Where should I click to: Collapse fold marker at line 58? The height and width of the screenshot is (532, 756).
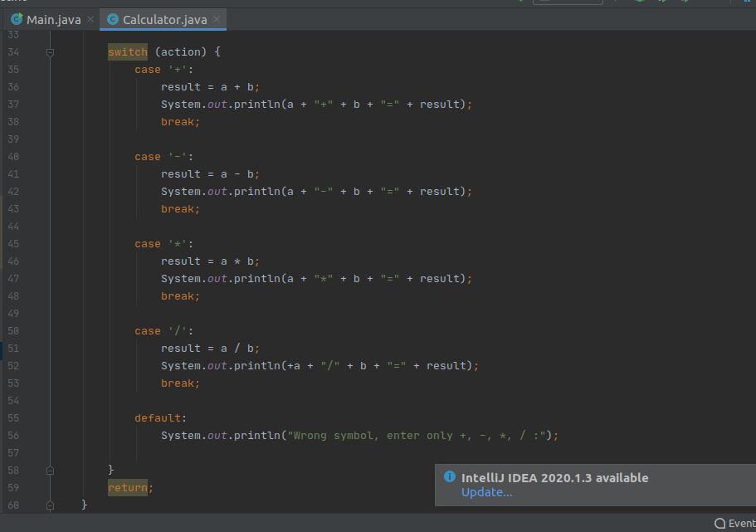click(x=50, y=471)
